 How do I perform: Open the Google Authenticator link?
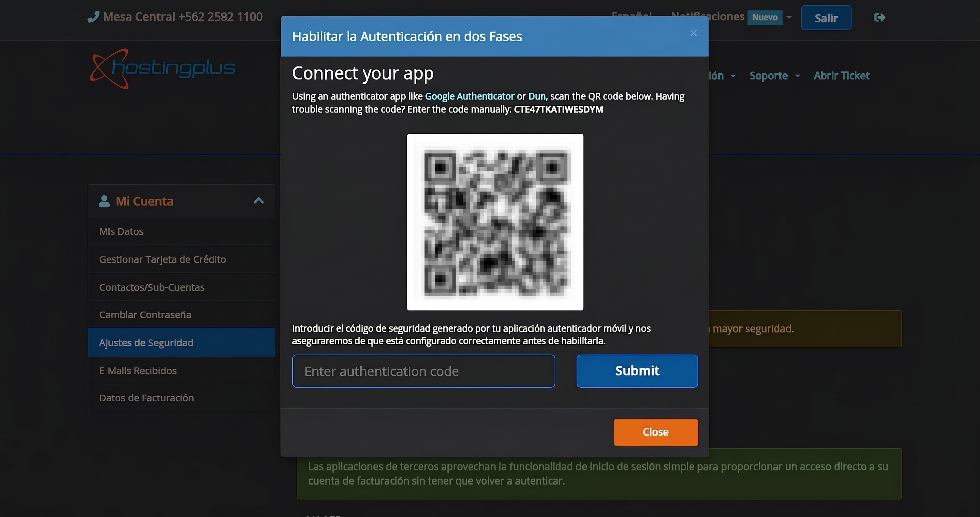(x=469, y=96)
